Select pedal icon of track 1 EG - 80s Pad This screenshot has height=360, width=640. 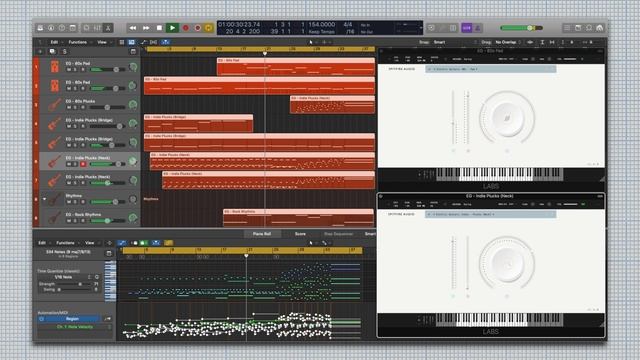(54, 67)
